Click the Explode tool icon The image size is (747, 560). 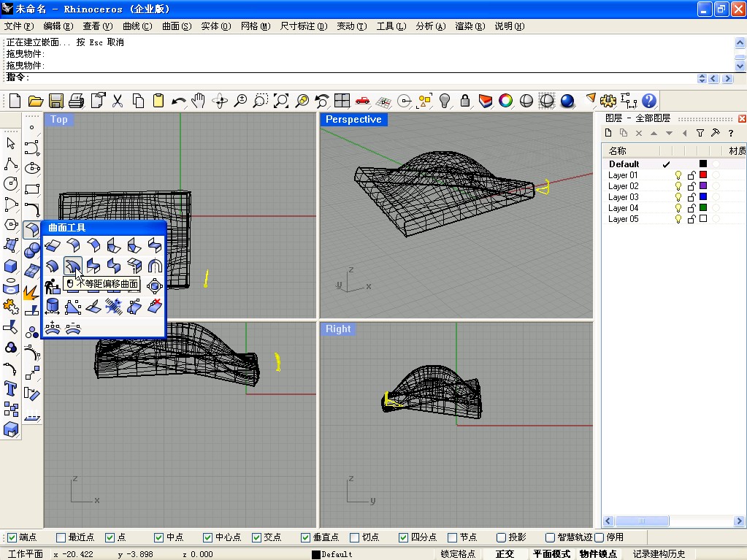pyautogui.click(x=31, y=293)
